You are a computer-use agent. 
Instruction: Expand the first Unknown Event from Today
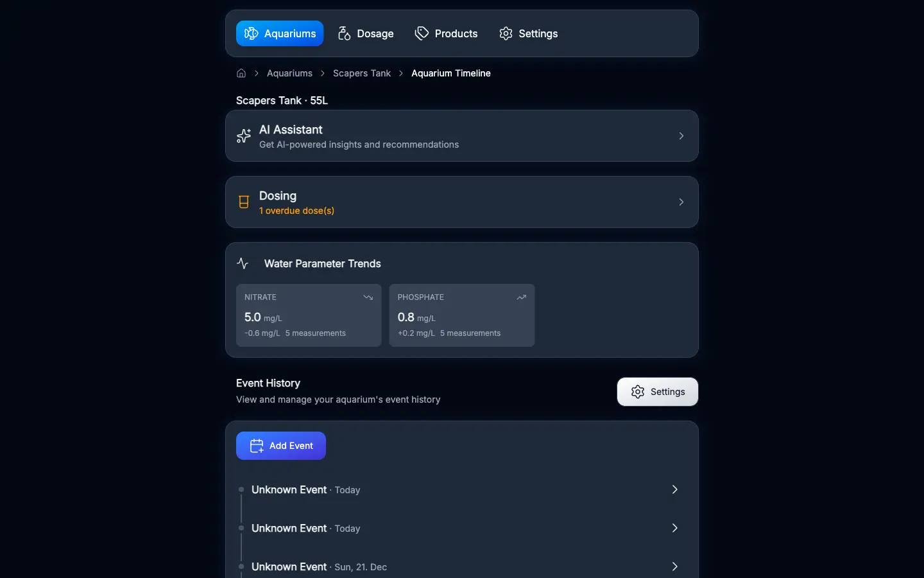pos(674,489)
